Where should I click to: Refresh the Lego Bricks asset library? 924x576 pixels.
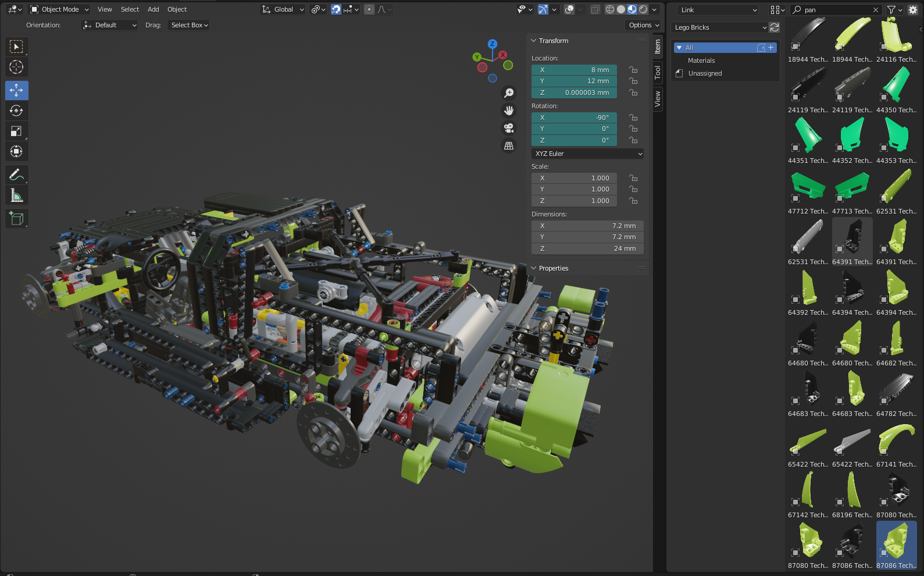(774, 27)
